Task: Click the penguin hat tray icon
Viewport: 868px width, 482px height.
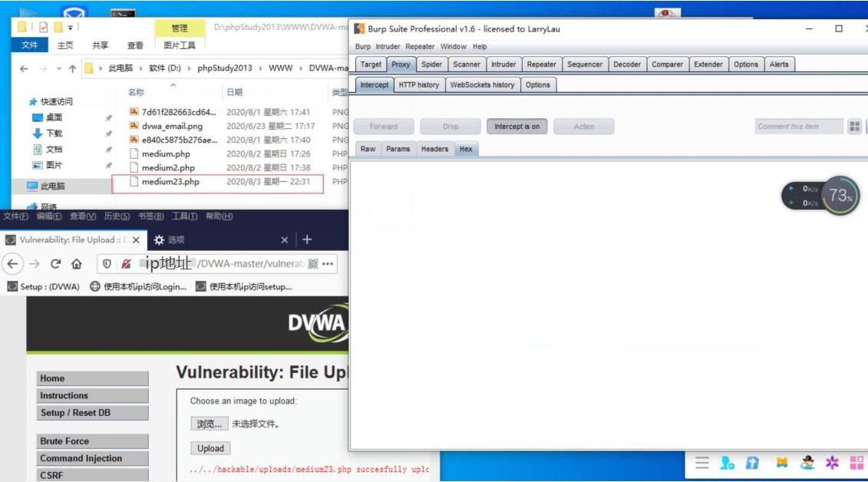Action: tap(807, 463)
